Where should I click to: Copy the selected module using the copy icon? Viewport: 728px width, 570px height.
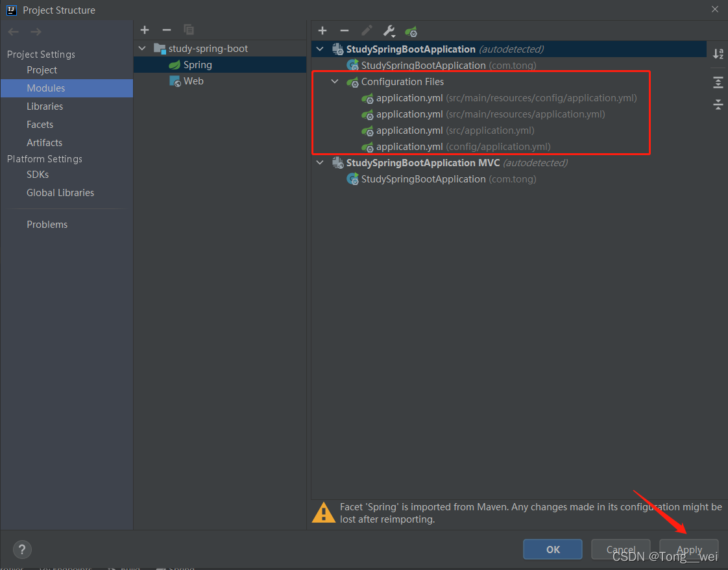pyautogui.click(x=189, y=31)
